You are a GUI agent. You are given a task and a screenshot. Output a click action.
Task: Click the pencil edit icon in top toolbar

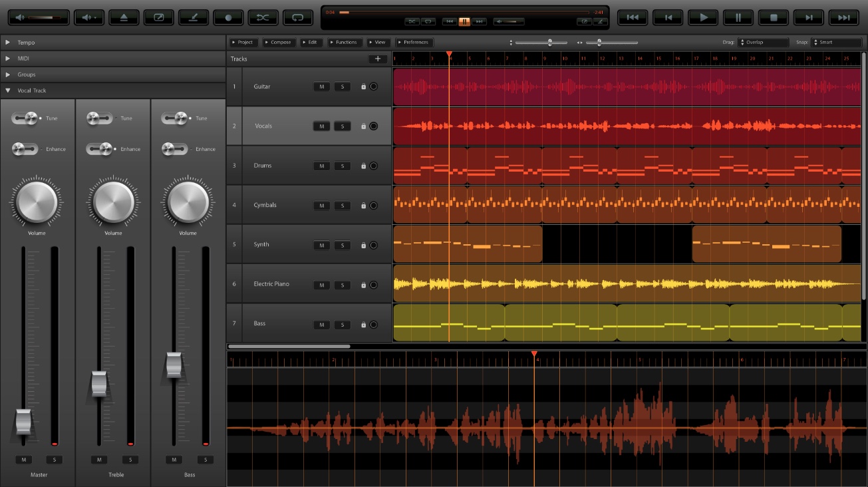[194, 18]
